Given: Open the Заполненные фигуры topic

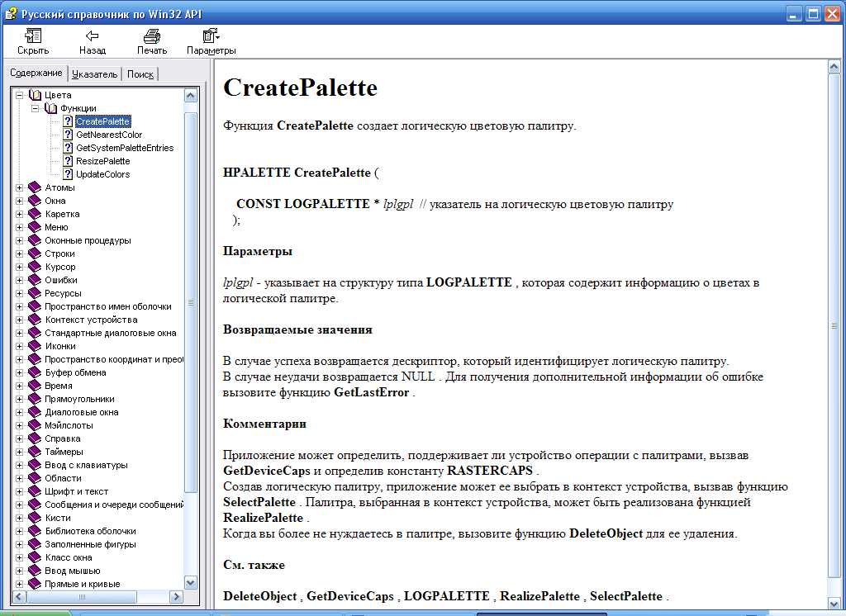Looking at the screenshot, I should (x=90, y=544).
